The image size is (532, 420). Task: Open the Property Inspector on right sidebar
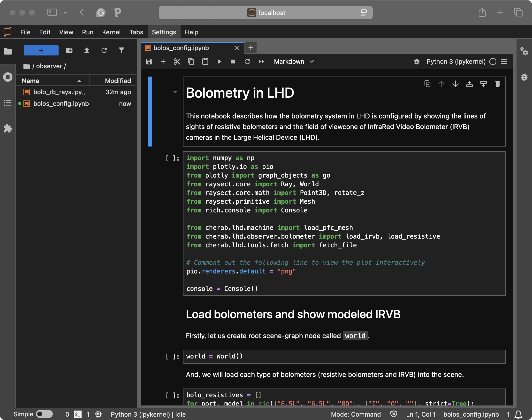[524, 51]
